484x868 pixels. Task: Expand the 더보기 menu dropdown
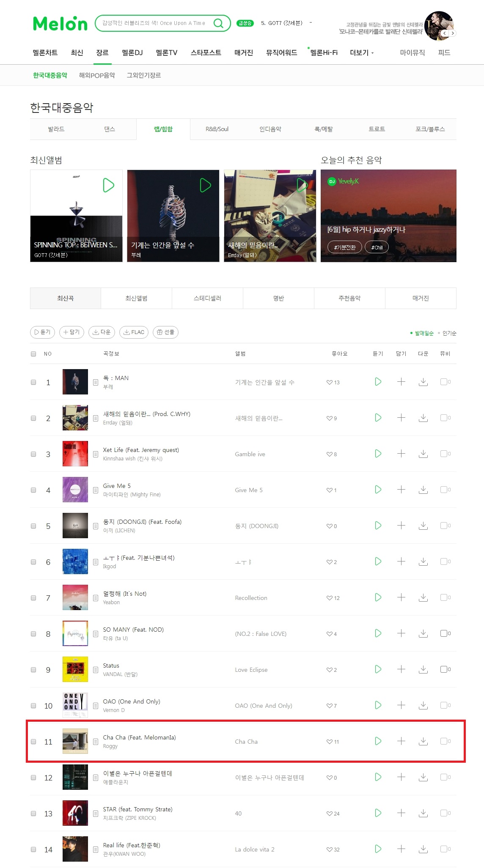362,52
